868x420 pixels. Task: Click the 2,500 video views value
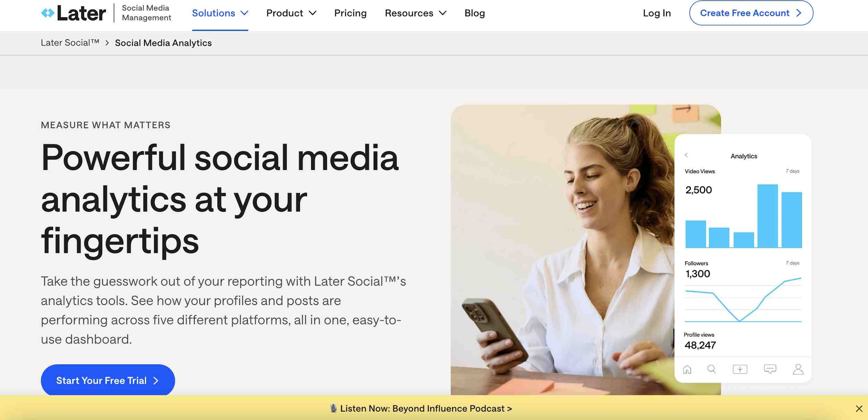click(x=699, y=190)
